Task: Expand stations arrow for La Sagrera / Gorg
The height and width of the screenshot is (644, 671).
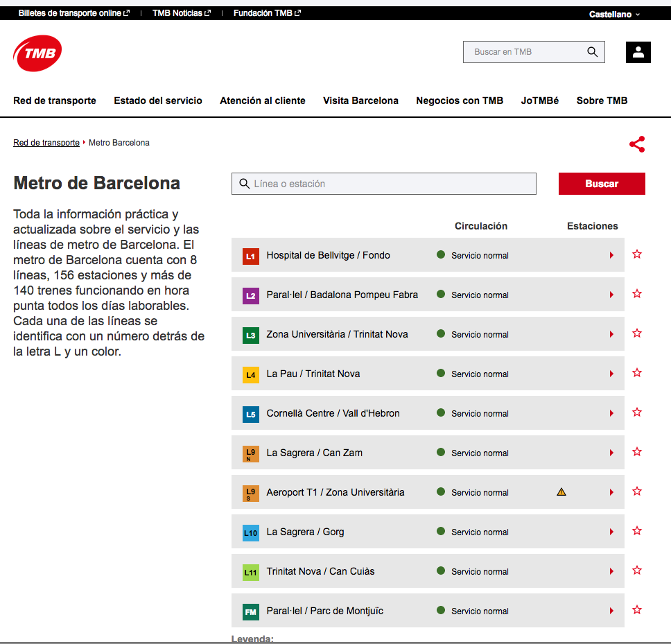Action: click(611, 532)
